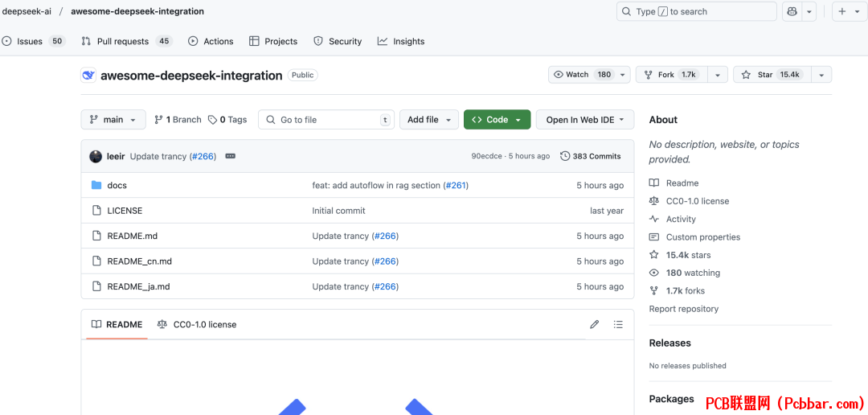Expand the Star lists dropdown arrow
Screen dimensions: 868x415
coord(821,74)
